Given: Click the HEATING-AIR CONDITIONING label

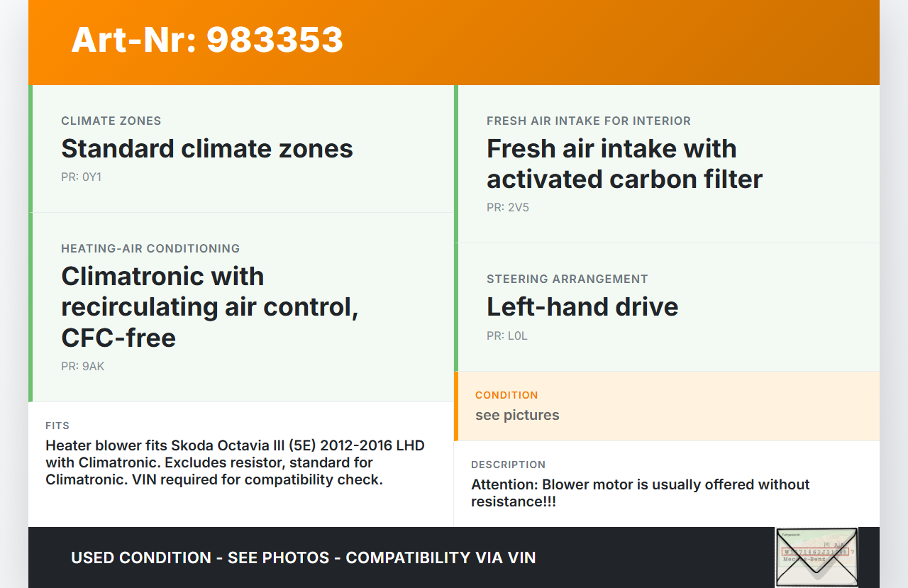Looking at the screenshot, I should click(x=150, y=249).
